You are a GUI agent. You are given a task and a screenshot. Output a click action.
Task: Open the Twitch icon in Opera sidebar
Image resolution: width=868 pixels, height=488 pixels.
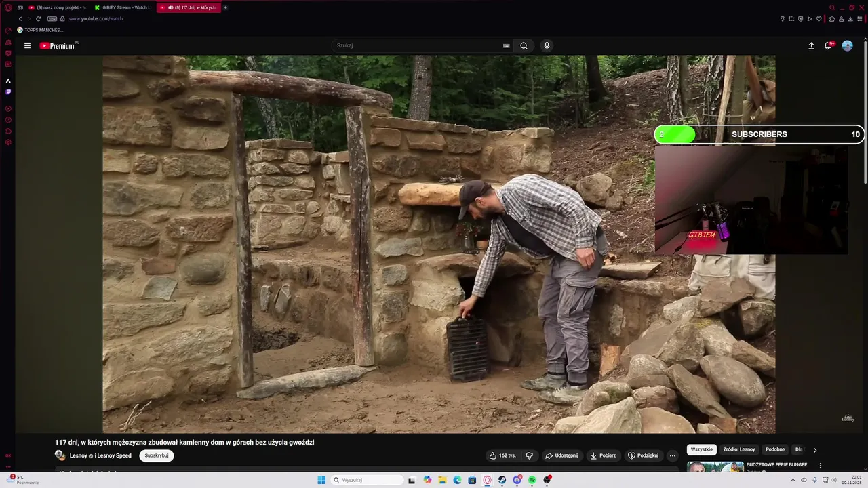point(8,91)
